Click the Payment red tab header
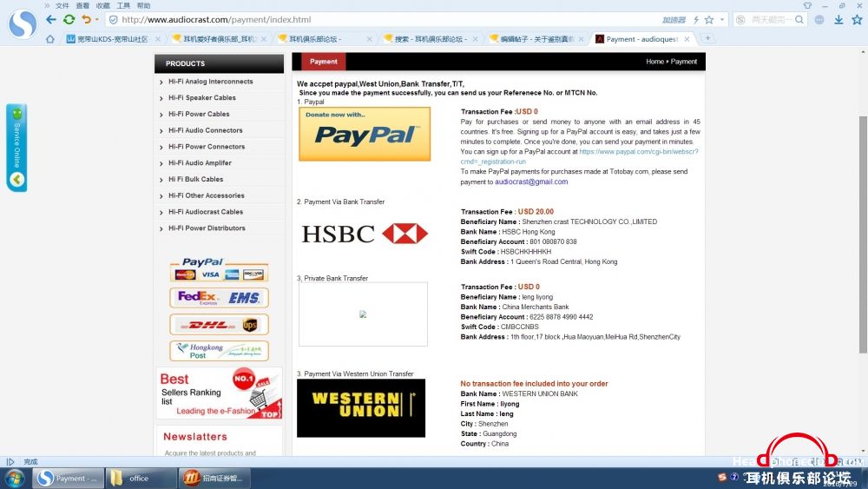The image size is (868, 489). 323,62
